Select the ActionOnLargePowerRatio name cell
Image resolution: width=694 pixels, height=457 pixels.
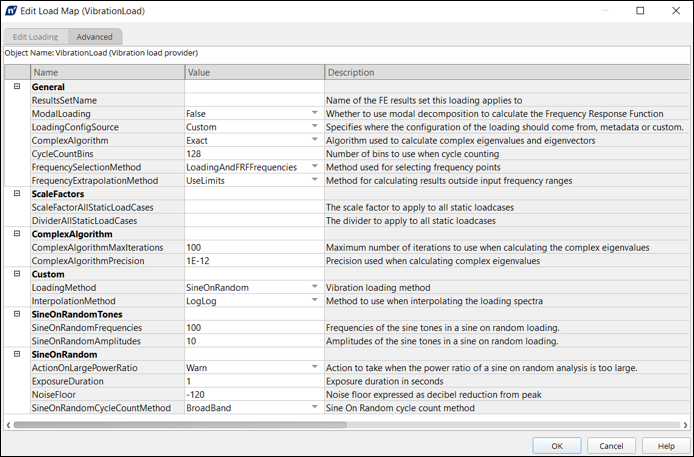(108, 368)
